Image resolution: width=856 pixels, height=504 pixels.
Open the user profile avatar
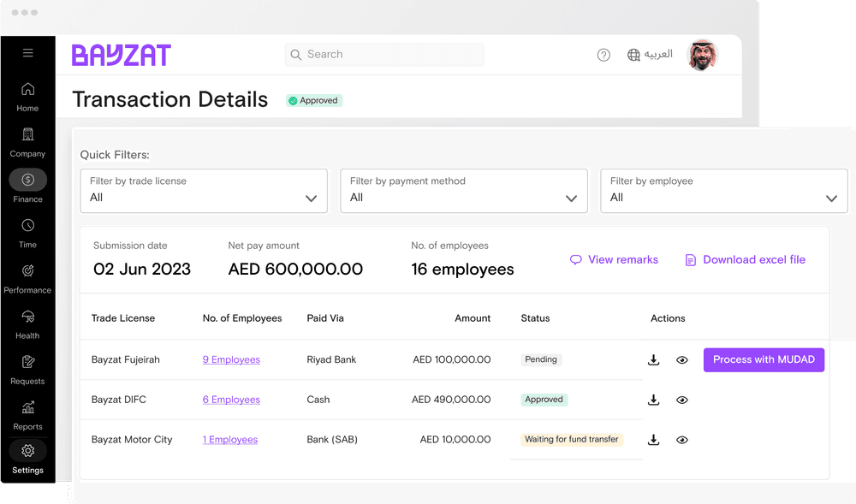coord(702,55)
